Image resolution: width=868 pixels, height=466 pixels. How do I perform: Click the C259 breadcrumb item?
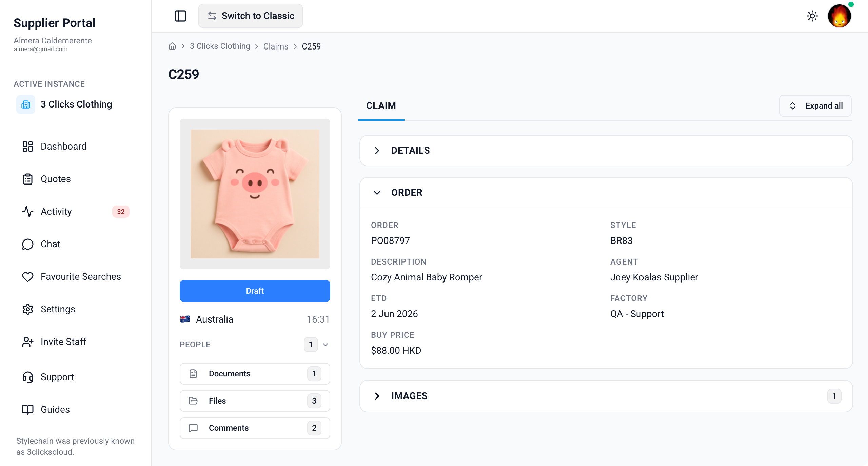tap(311, 46)
